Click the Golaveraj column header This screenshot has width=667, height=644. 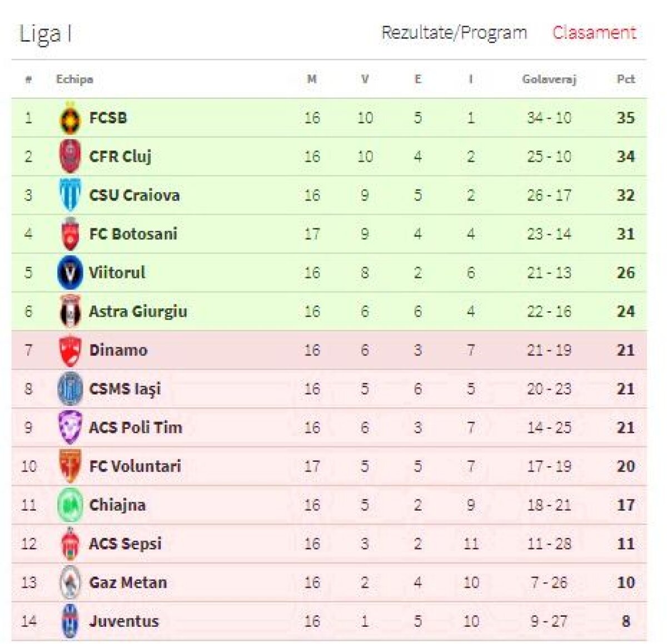tap(549, 79)
